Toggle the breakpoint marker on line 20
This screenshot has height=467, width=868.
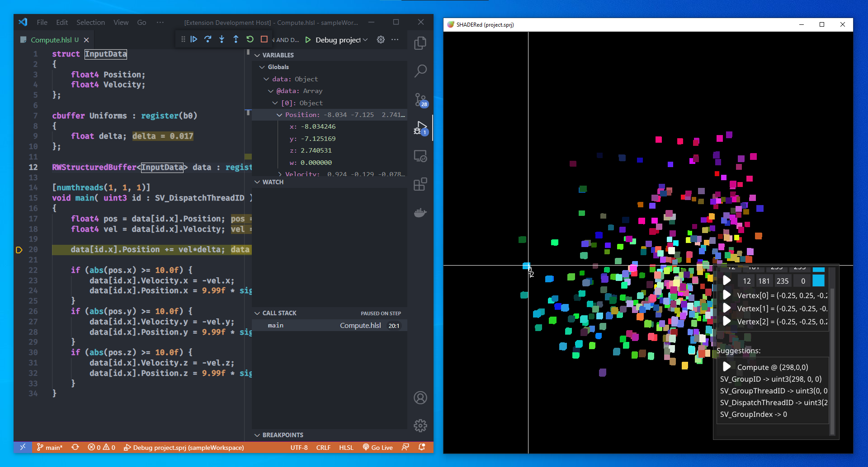[19, 249]
